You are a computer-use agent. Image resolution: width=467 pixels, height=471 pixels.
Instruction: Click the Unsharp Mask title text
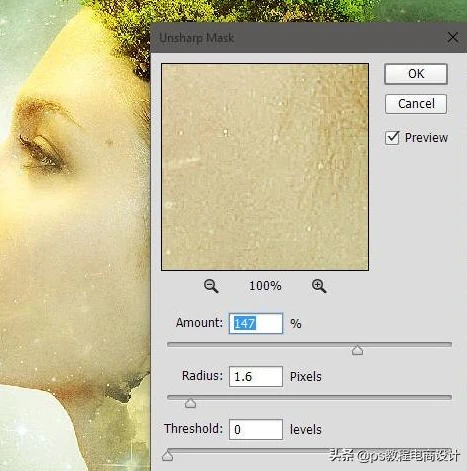point(196,38)
